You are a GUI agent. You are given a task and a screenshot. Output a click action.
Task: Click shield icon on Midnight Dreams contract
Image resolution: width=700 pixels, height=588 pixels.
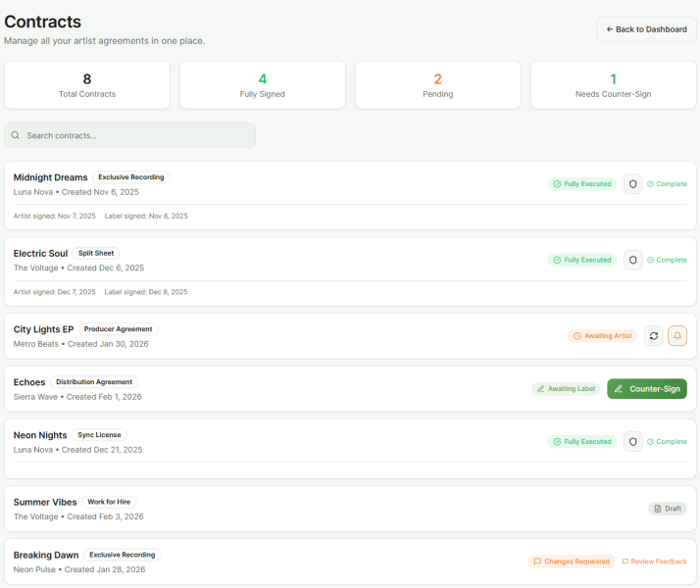(x=632, y=183)
